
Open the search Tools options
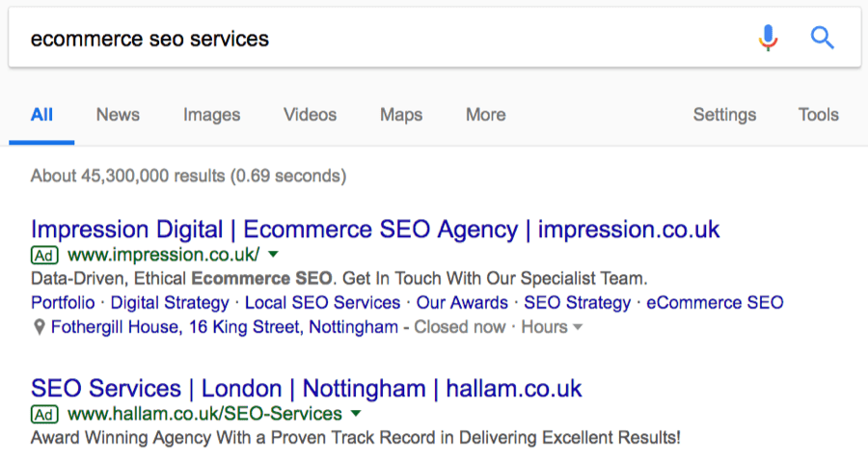point(818,115)
